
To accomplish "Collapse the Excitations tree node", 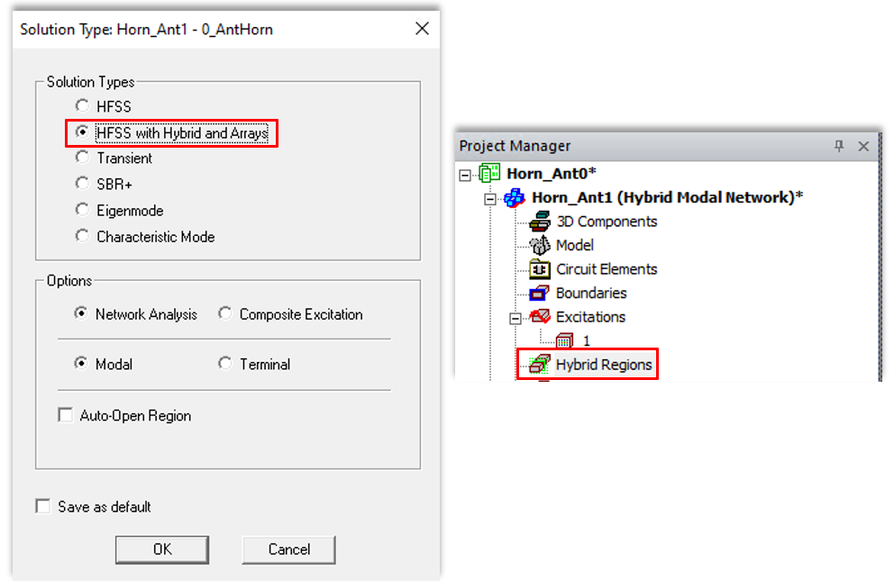I will (x=515, y=317).
